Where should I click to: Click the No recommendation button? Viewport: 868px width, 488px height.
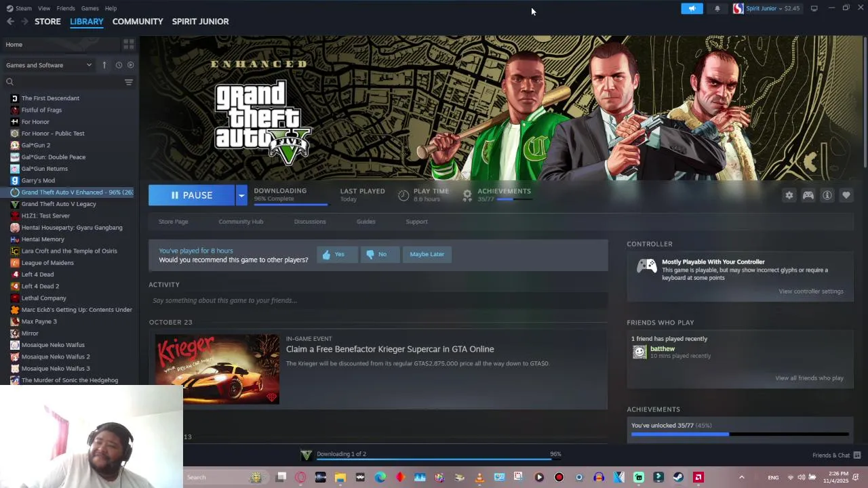click(x=380, y=254)
